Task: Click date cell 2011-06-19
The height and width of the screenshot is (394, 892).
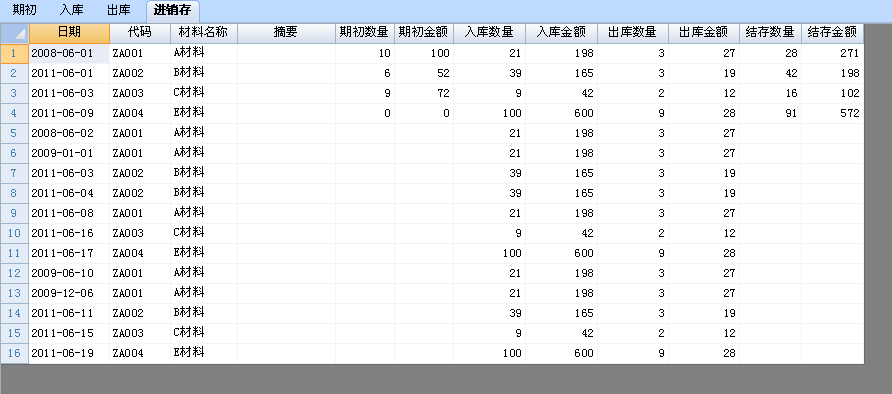Action: pyautogui.click(x=69, y=353)
